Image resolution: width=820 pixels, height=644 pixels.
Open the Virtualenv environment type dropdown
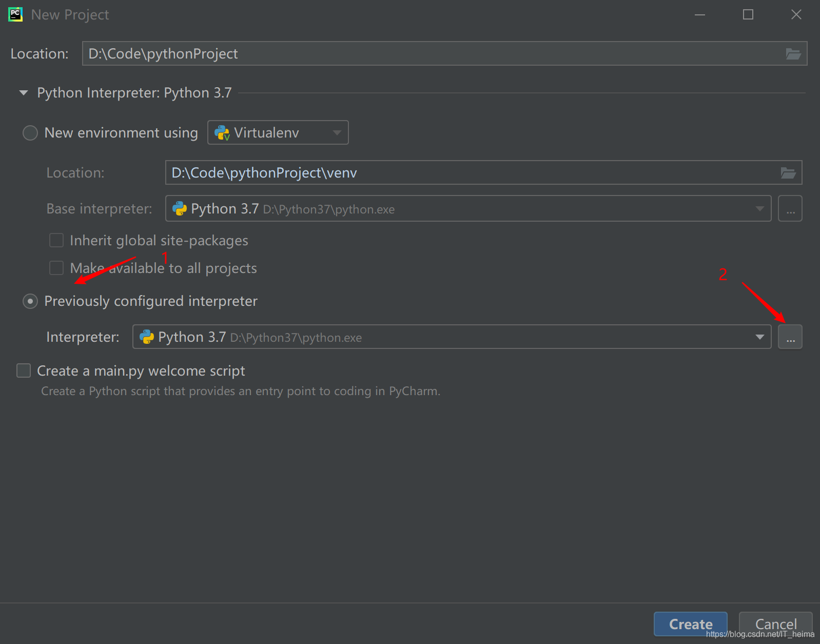[x=278, y=132]
